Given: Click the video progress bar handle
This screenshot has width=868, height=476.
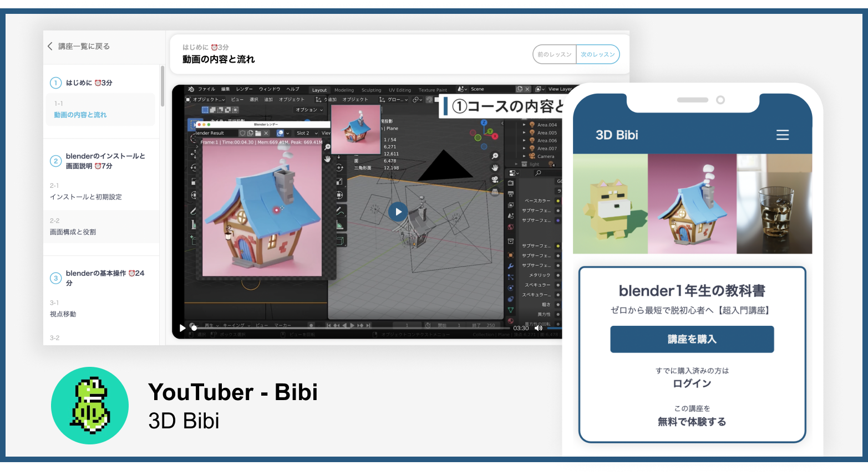Looking at the screenshot, I should click(x=194, y=328).
